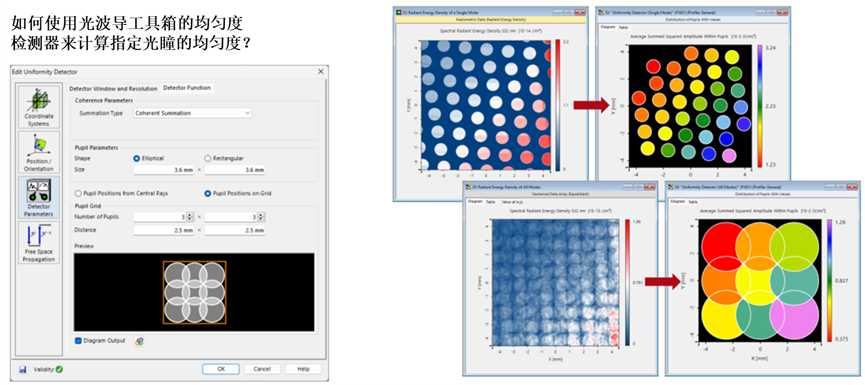The width and height of the screenshot is (865, 385).
Task: Click the green Validity checkmark icon
Action: coord(59,369)
